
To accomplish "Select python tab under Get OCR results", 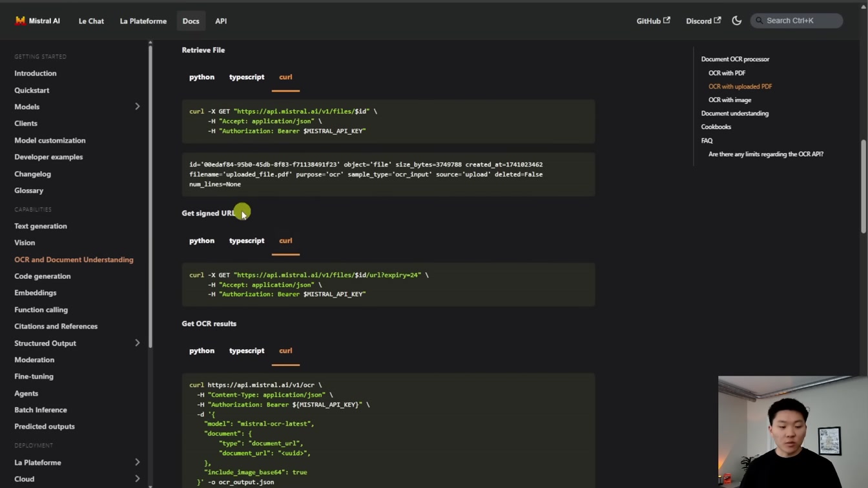I will [201, 351].
